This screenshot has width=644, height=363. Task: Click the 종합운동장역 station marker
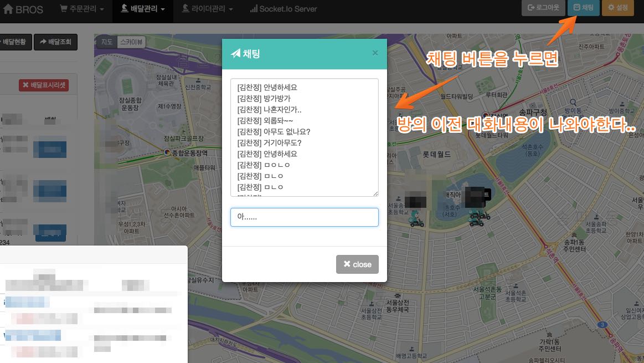click(167, 152)
